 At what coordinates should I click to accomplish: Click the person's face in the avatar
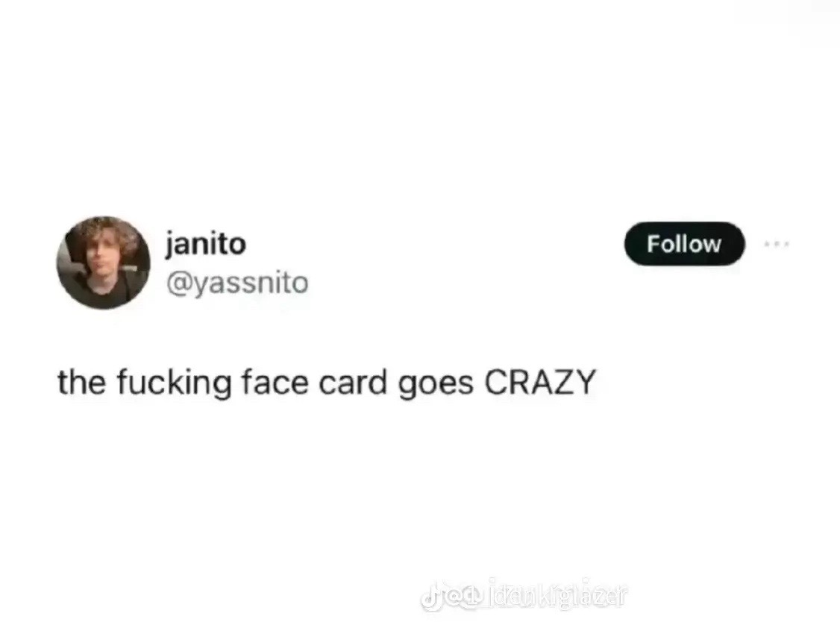(100, 261)
